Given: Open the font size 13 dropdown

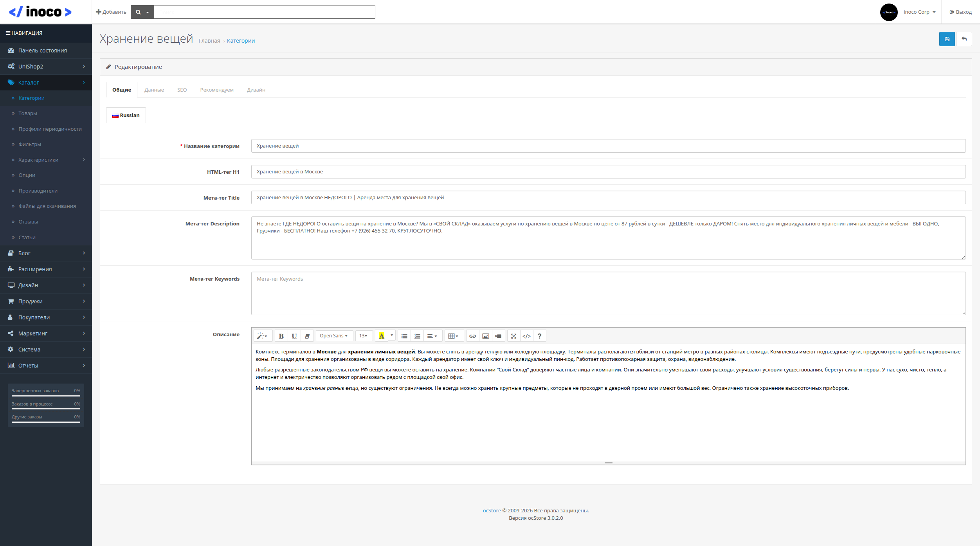Looking at the screenshot, I should pyautogui.click(x=363, y=336).
